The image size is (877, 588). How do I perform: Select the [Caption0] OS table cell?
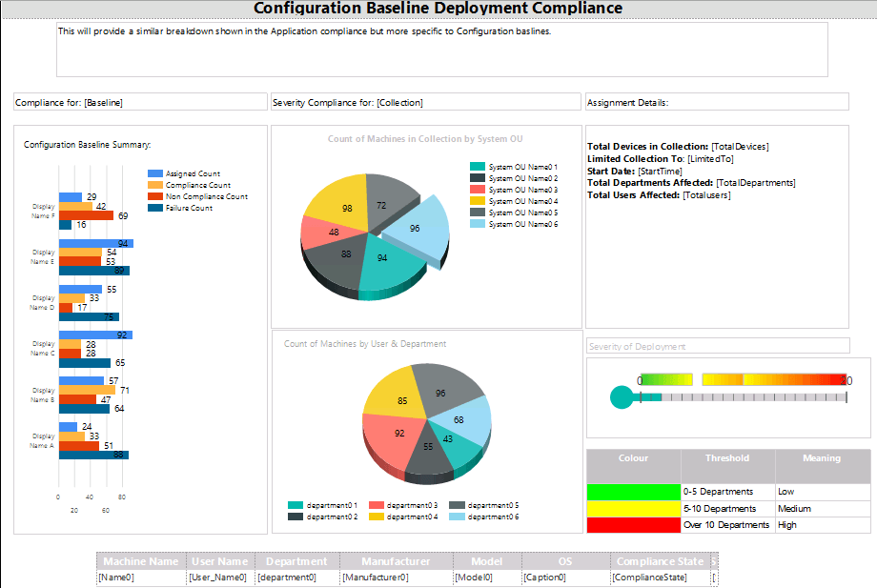point(566,578)
